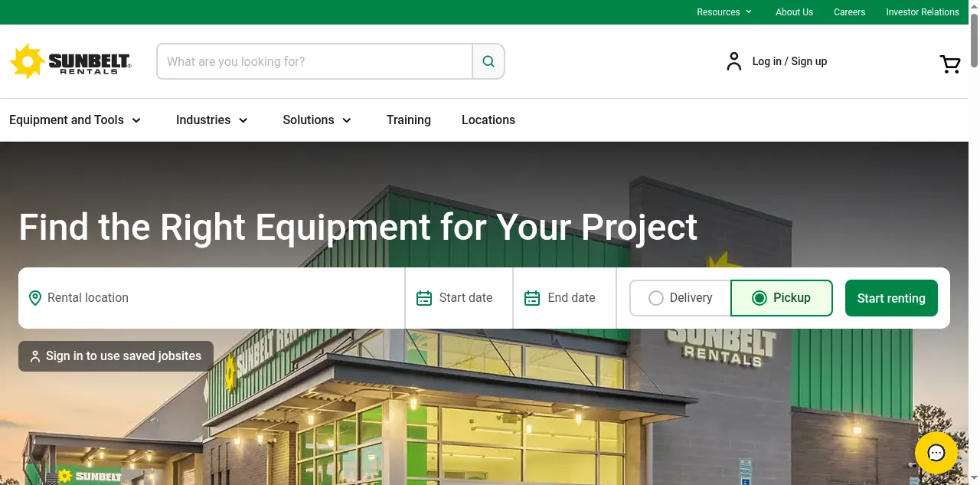980x485 pixels.
Task: Focus the 'What are you looking for?' search box
Action: coord(315,61)
